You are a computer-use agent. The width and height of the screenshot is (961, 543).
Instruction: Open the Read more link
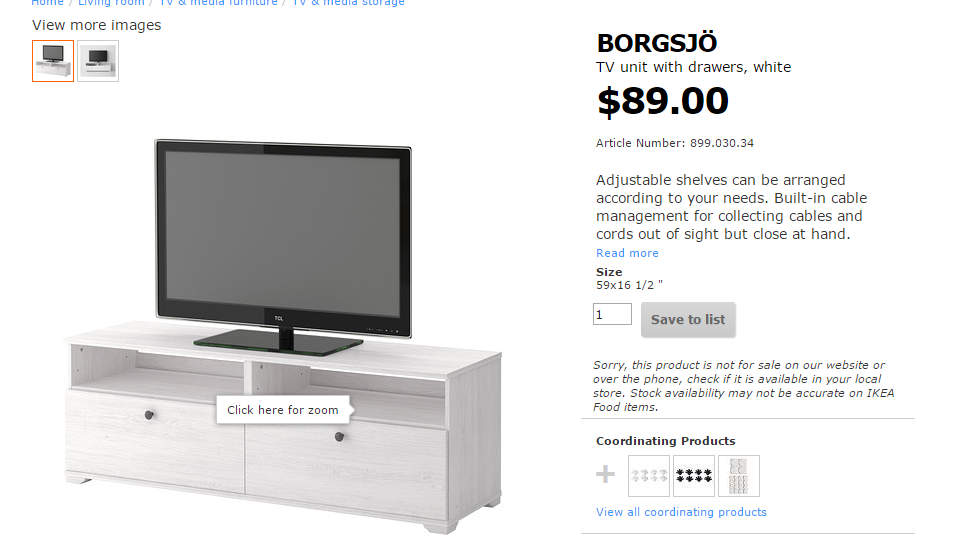627,253
